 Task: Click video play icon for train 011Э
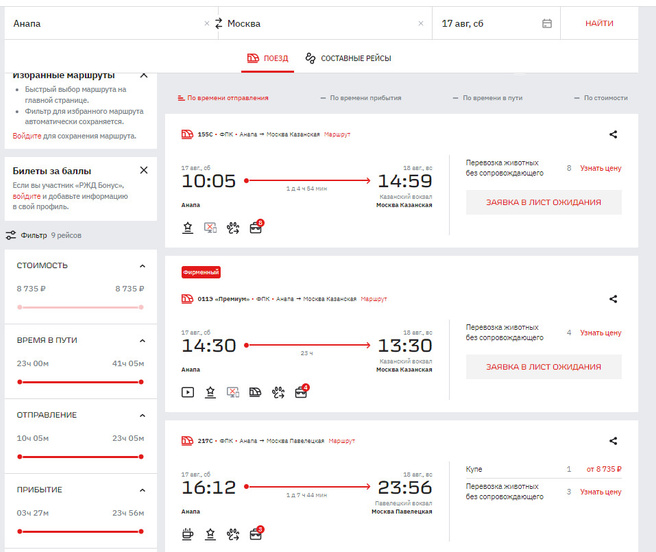[188, 392]
